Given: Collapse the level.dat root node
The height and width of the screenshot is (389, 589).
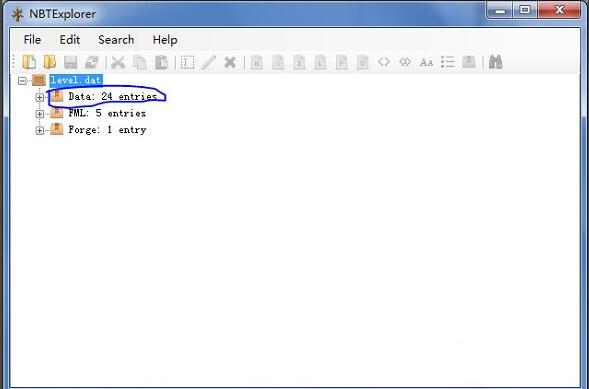Looking at the screenshot, I should click(x=23, y=80).
